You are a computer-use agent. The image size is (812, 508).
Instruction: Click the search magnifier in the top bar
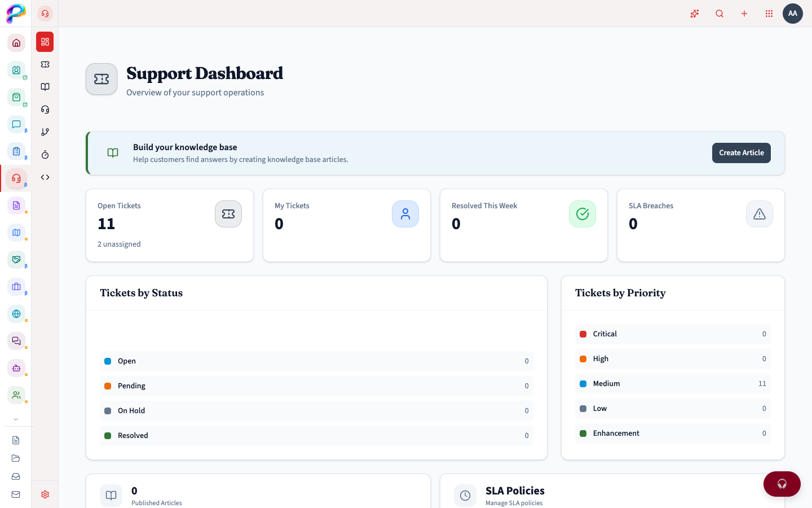(720, 14)
